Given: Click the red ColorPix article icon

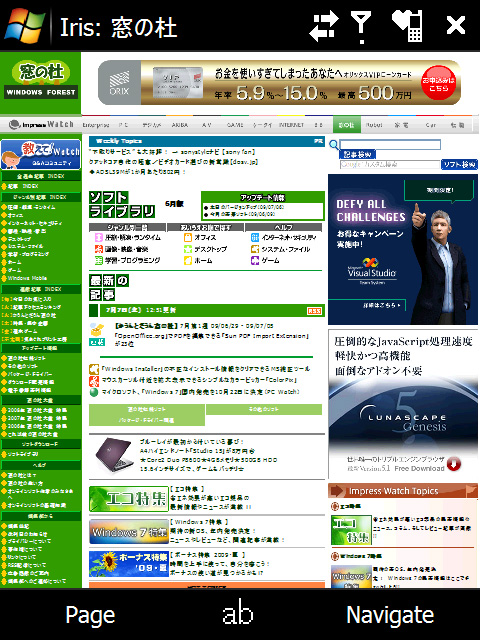Looking at the screenshot, I should click(94, 381).
